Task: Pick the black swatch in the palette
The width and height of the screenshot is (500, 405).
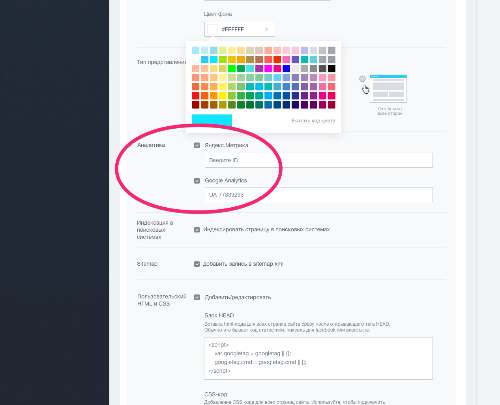Action: click(x=331, y=69)
